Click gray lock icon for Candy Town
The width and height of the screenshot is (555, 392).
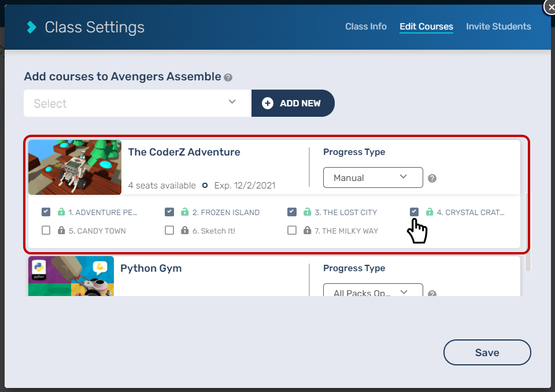(61, 230)
